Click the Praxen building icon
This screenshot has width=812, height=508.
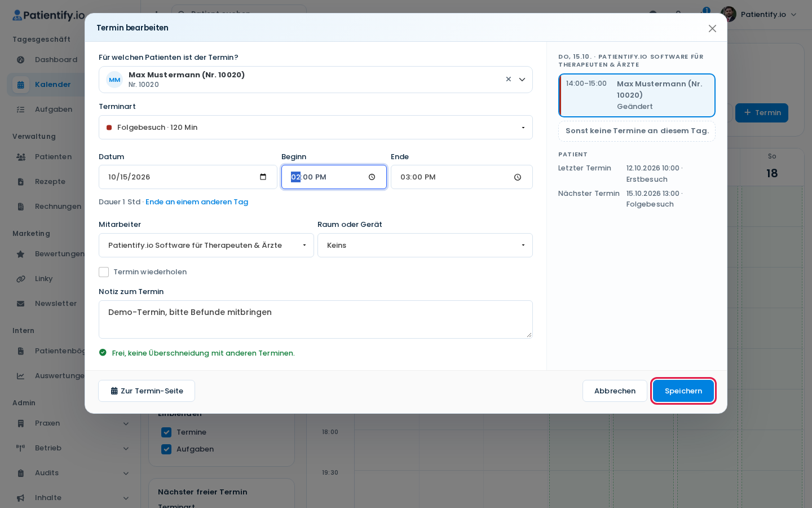tap(21, 423)
